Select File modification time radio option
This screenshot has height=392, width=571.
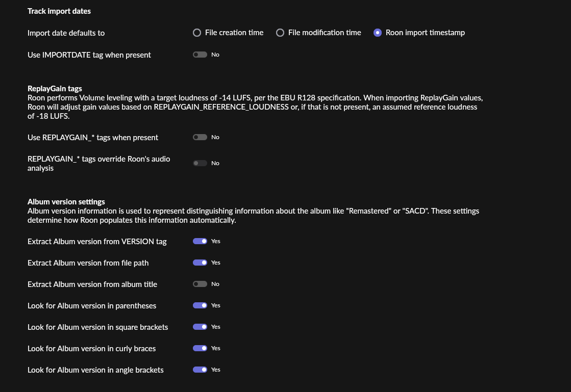pos(280,33)
